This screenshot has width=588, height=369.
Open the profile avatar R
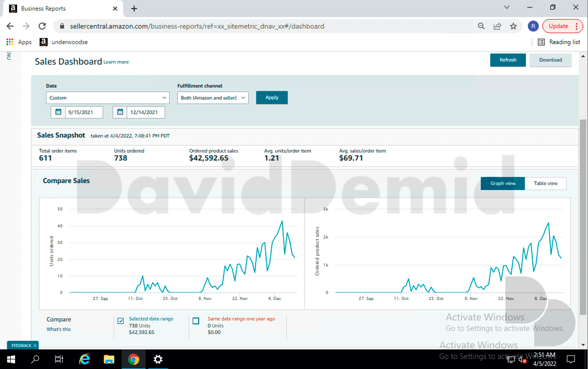533,26
